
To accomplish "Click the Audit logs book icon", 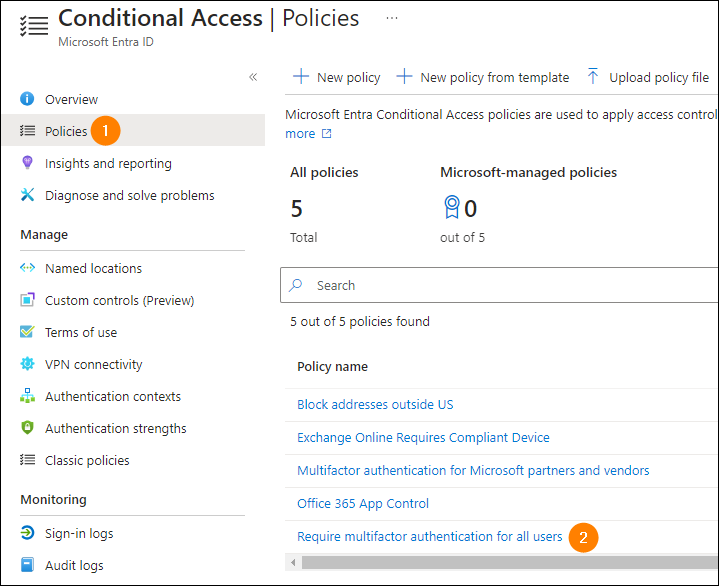I will [27, 565].
